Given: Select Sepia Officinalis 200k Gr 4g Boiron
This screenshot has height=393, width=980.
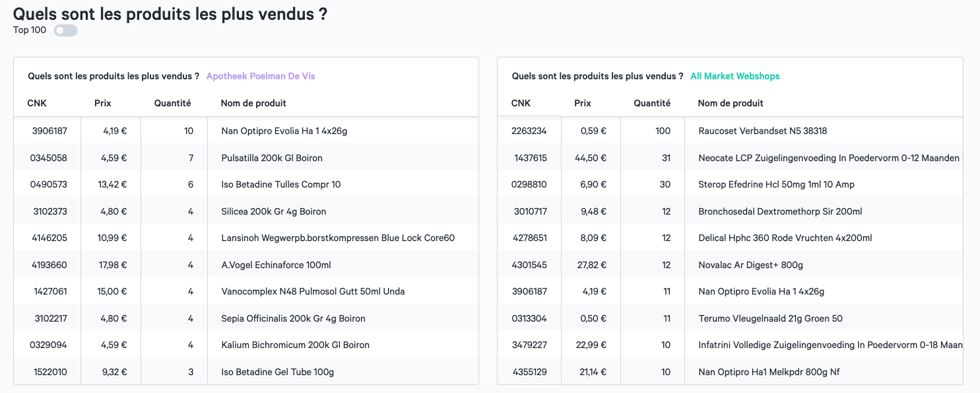Looking at the screenshot, I should [293, 318].
